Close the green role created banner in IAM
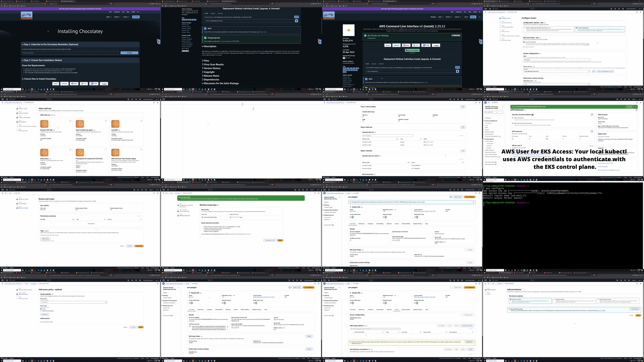 click(x=636, y=107)
